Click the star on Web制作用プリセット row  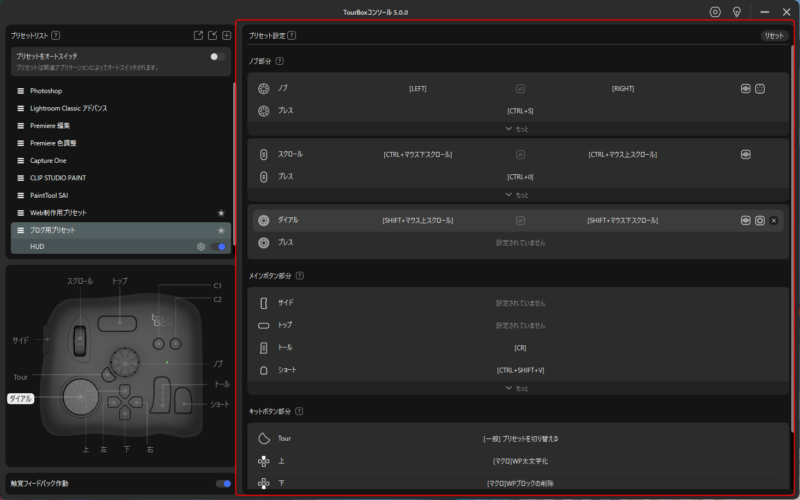coord(221,213)
